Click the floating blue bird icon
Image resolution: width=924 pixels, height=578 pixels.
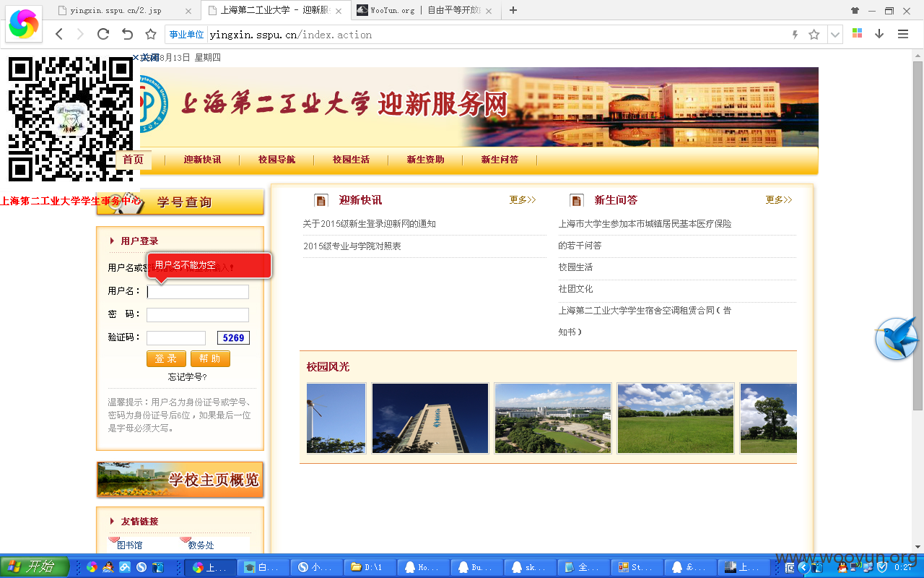[x=897, y=339]
